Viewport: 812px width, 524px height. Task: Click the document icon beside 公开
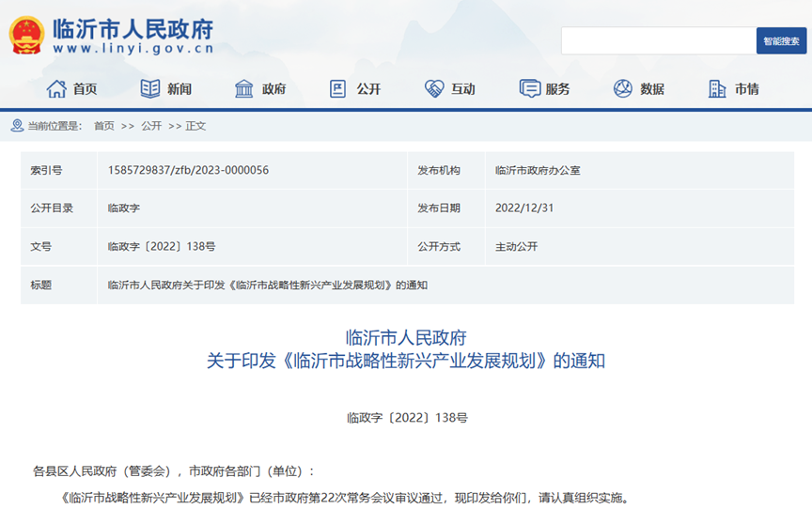[x=337, y=89]
